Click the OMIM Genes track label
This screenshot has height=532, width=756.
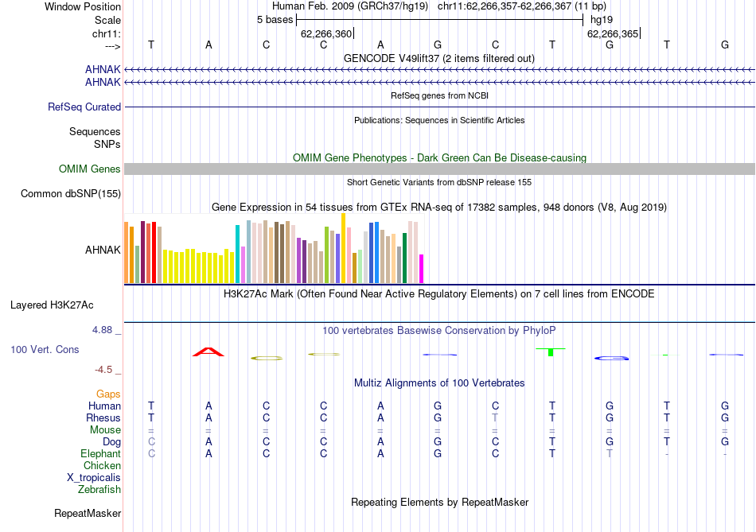coord(90,169)
